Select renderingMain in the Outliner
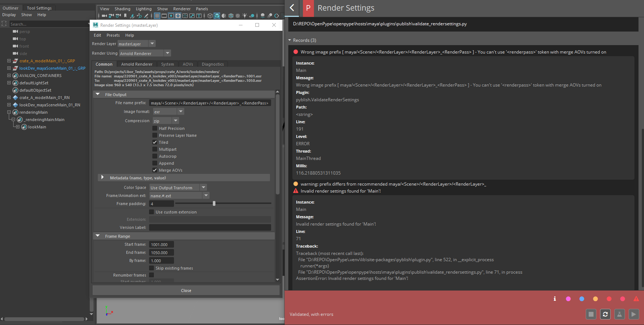Screen dimensions: 644x325 (x=33, y=112)
